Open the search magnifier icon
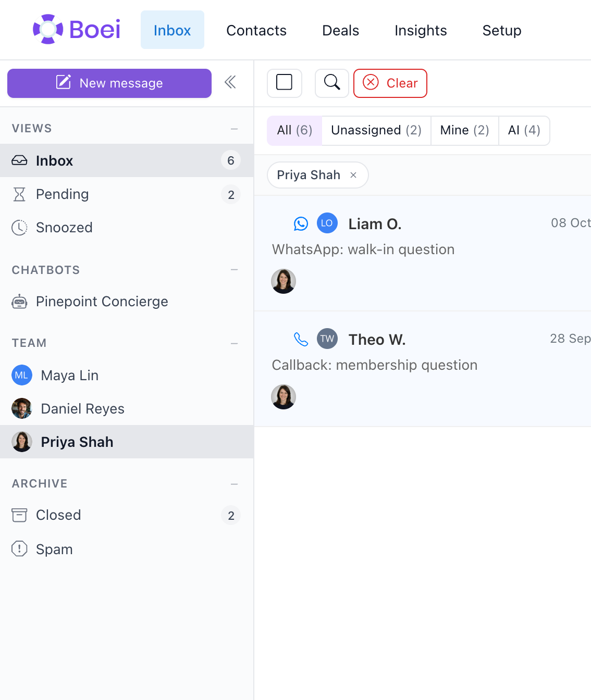This screenshot has height=700, width=591. click(x=332, y=82)
